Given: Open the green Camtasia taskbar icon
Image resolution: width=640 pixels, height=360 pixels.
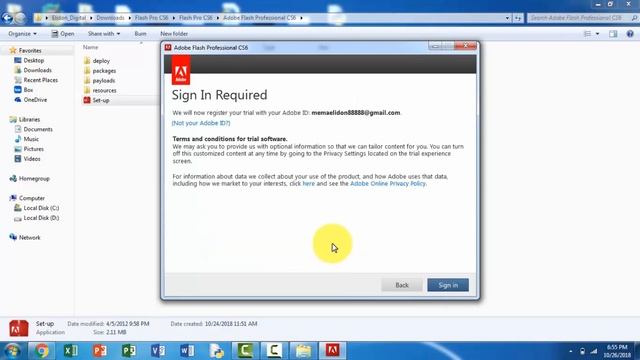Looking at the screenshot, I should [245, 351].
